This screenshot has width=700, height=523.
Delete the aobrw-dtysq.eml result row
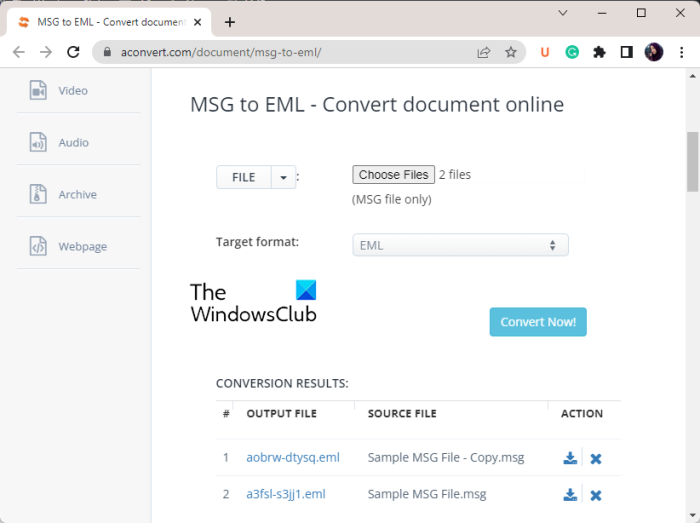(x=596, y=459)
